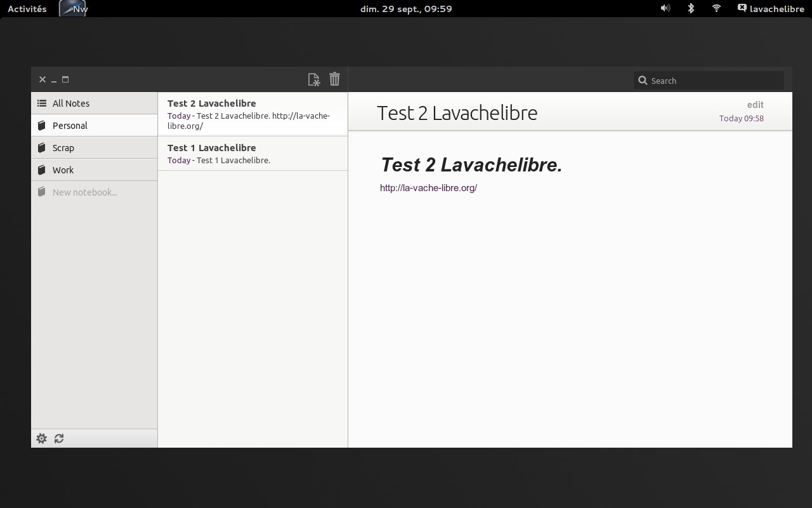Open the Work notebook

coord(63,170)
